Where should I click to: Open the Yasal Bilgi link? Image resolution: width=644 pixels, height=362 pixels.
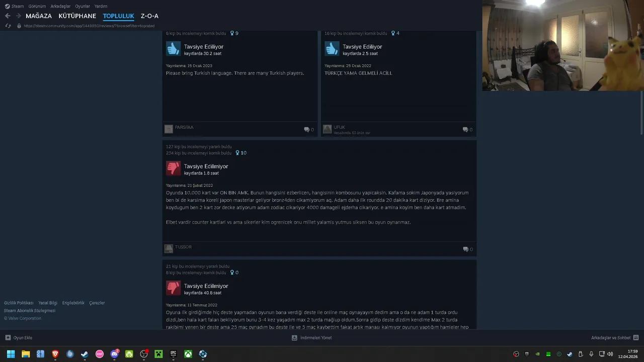tap(48, 303)
